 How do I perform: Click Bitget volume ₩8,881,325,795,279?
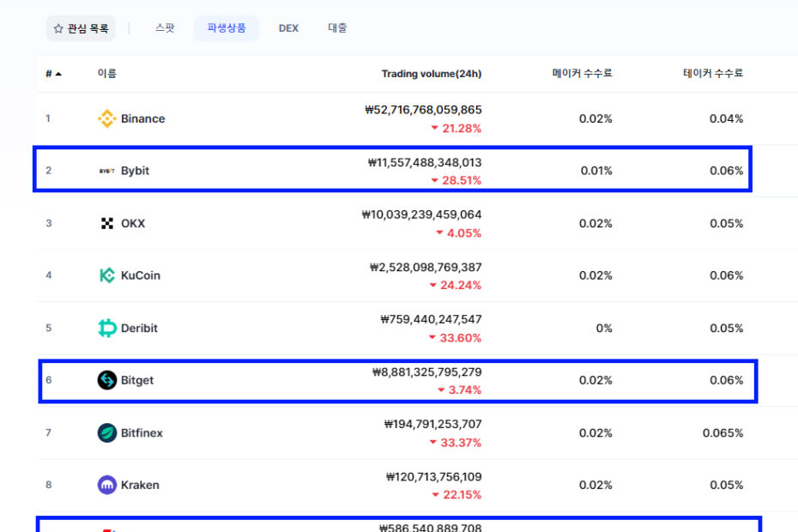coord(427,372)
